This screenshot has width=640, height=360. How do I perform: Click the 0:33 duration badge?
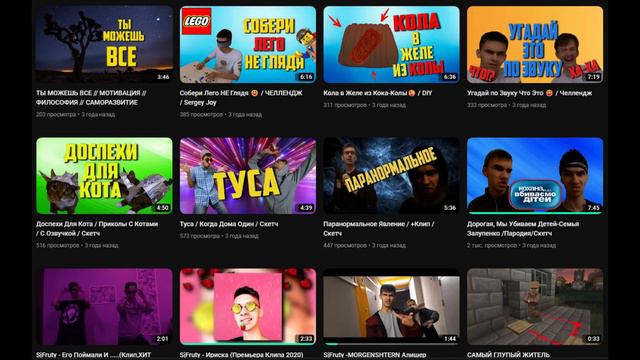[594, 339]
